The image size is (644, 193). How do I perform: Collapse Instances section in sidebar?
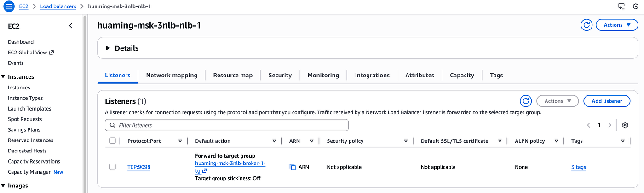click(x=3, y=77)
